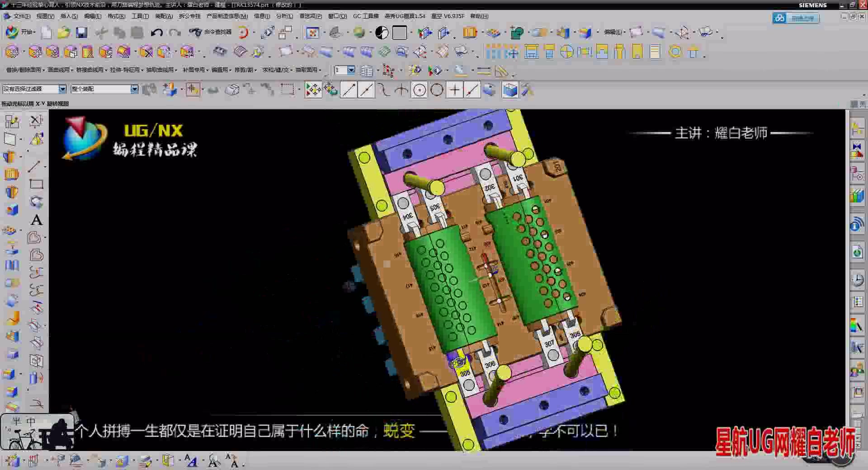Screen dimensions: 868x470
Task: Click into the work layer number field
Action: pyautogui.click(x=340, y=70)
